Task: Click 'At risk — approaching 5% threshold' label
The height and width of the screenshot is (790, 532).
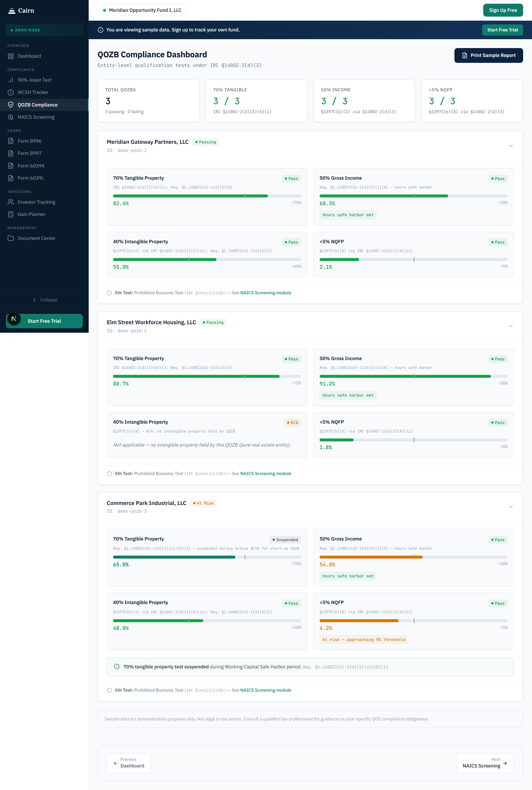Action: coord(364,640)
